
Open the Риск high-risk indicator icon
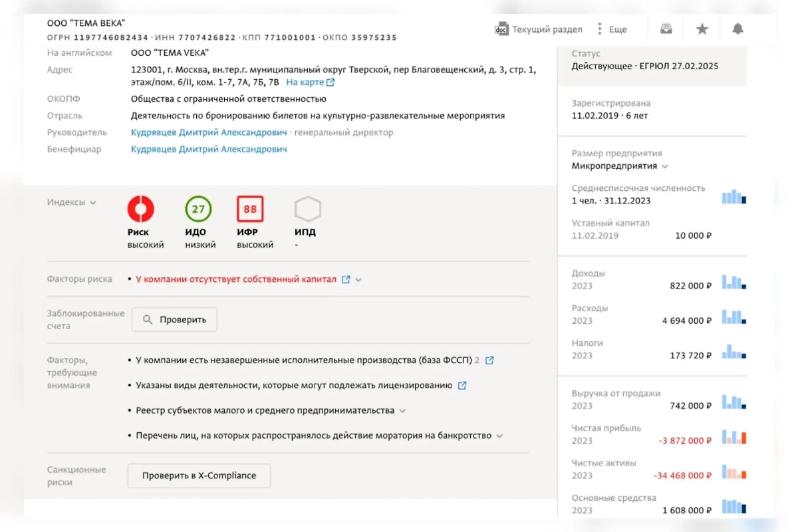pos(142,209)
